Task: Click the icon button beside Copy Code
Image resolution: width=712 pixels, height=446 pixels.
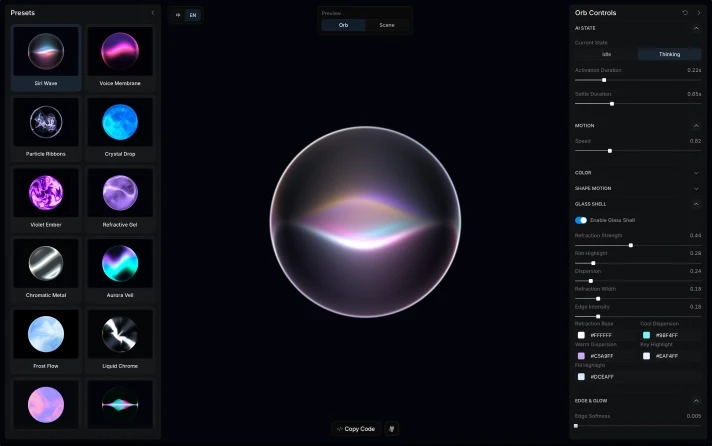Action: pos(391,428)
